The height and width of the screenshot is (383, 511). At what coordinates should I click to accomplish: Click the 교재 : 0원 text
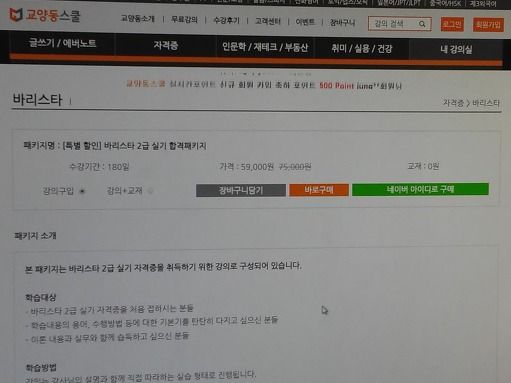pos(423,166)
